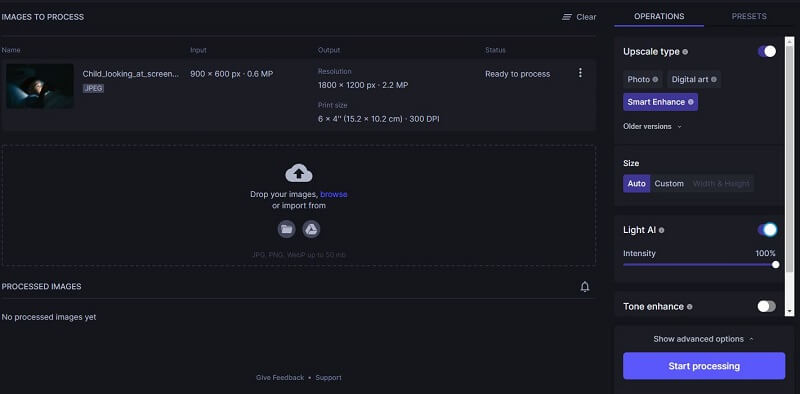Open the Give Feedback link
Screen dimensions: 800x394
(x=280, y=378)
